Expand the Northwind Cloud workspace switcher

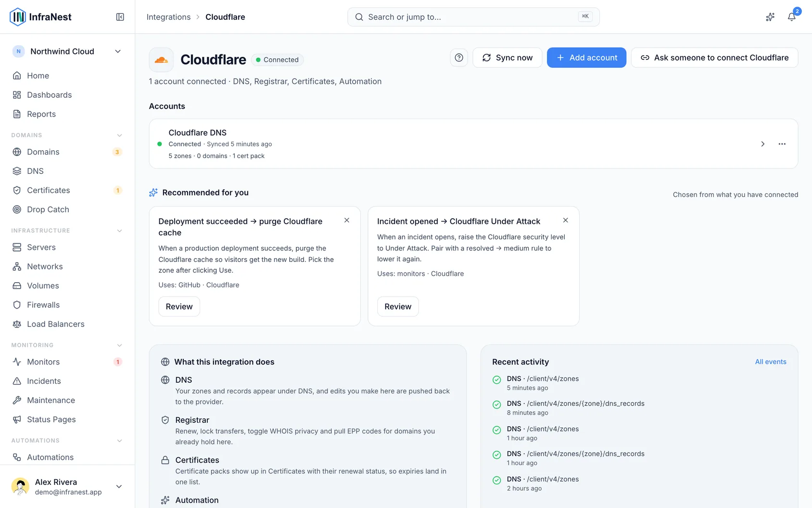67,52
